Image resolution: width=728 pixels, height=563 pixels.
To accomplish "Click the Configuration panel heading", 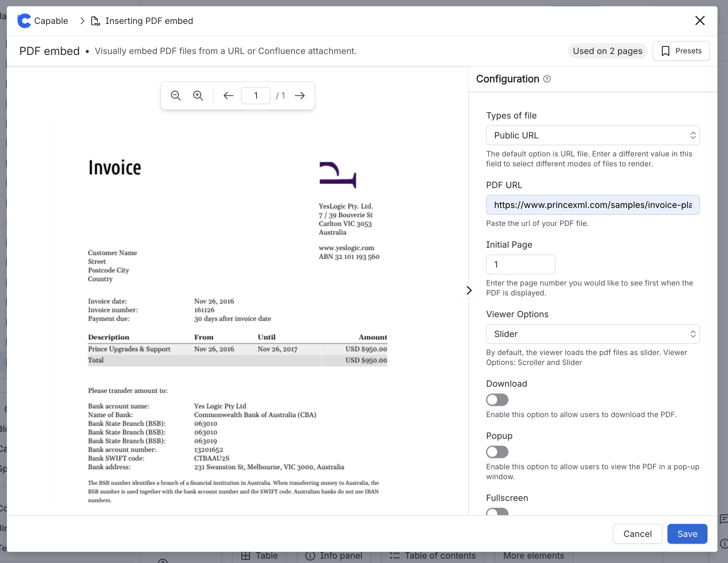I will point(507,79).
